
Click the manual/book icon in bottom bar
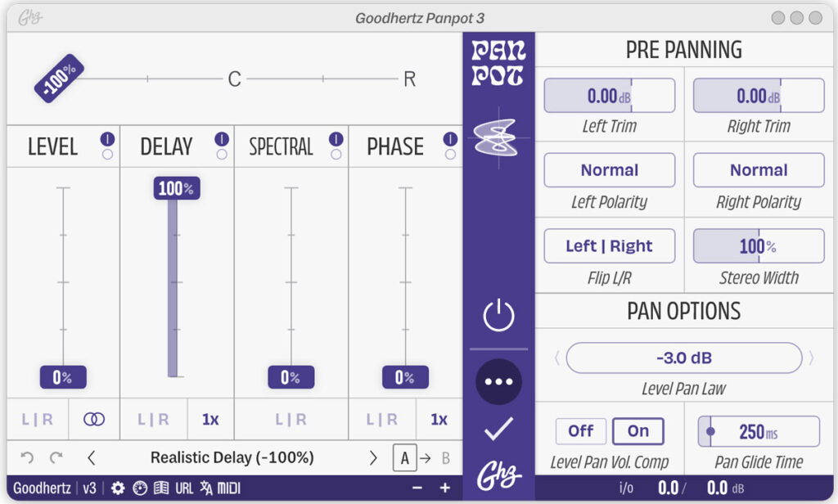(160, 488)
